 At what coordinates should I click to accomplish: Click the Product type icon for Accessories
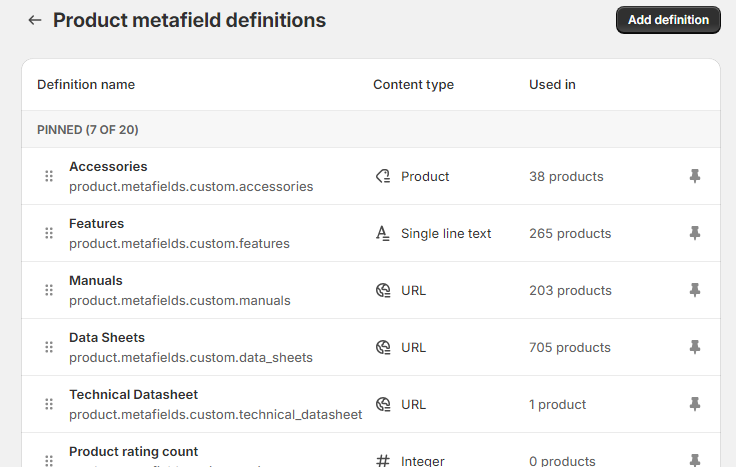click(x=382, y=176)
